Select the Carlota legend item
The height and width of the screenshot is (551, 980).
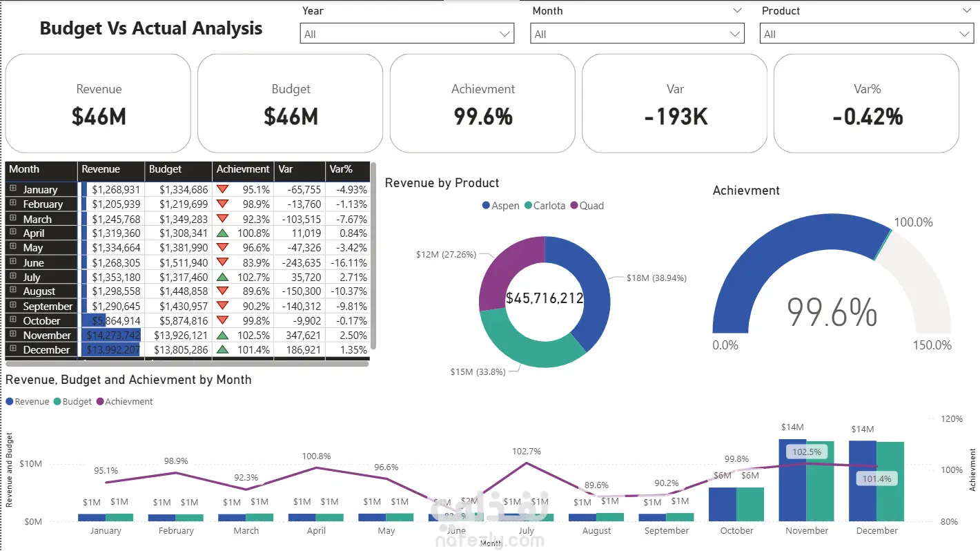click(x=545, y=206)
